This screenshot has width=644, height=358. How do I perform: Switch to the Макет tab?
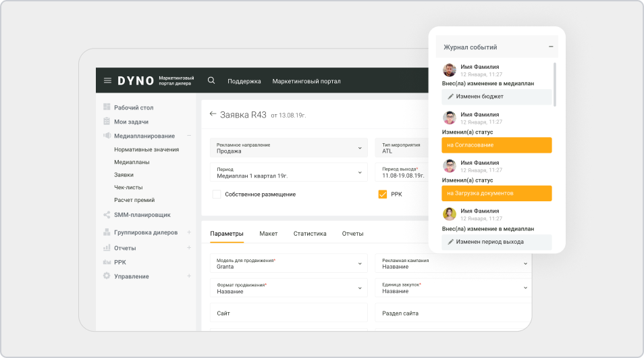268,234
